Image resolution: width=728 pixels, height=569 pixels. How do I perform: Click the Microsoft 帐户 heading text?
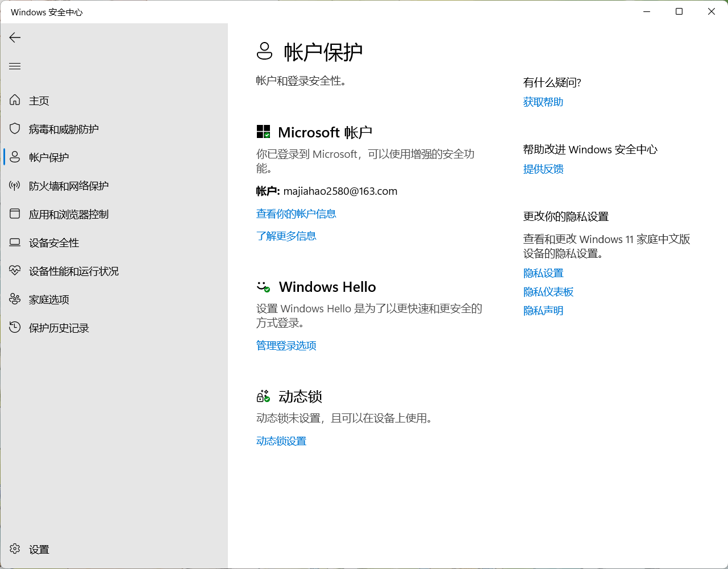pyautogui.click(x=325, y=132)
